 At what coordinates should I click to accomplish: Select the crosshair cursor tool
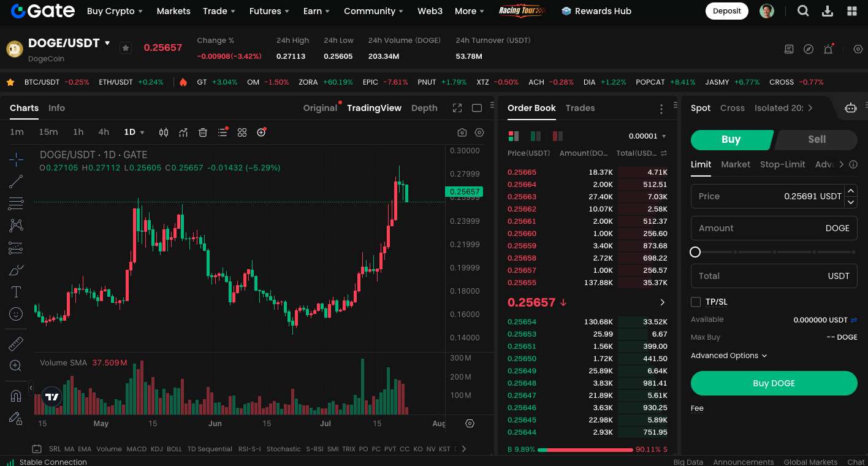pos(17,159)
